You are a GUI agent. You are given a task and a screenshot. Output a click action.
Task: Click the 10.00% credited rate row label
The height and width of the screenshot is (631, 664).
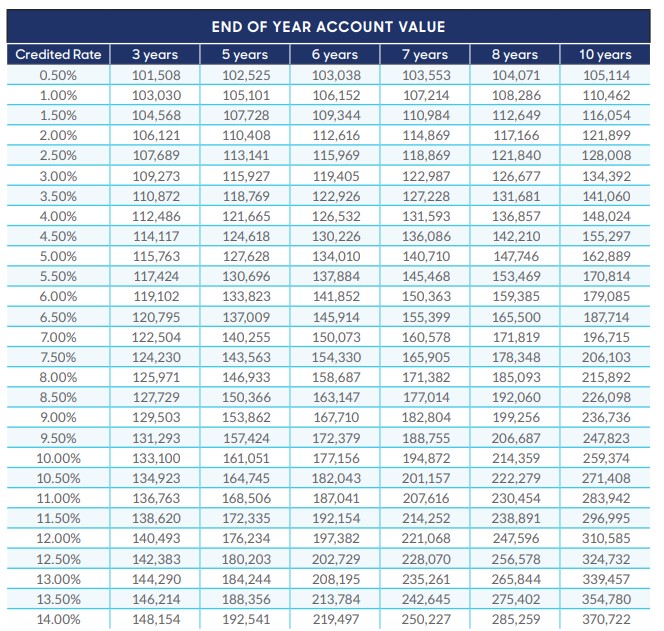58,458
